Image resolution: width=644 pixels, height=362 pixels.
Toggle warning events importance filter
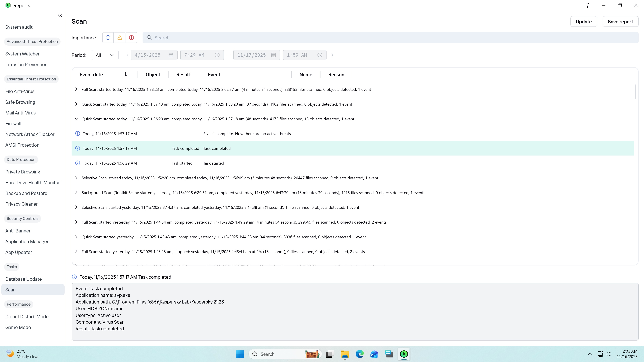coord(120,38)
